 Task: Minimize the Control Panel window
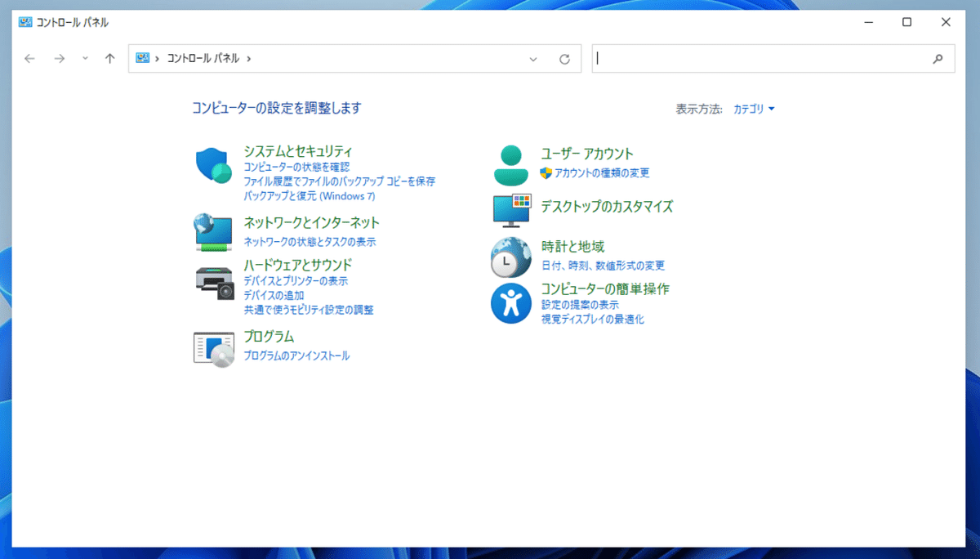pos(869,22)
